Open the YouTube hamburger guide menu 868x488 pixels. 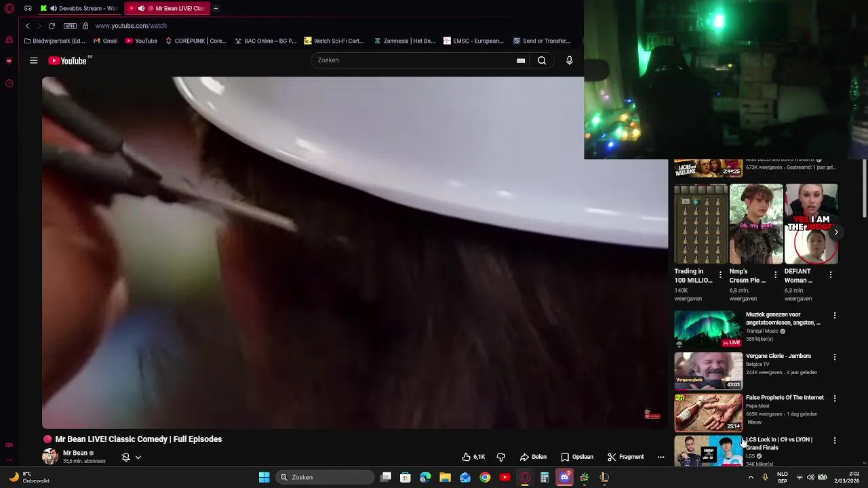[33, 60]
